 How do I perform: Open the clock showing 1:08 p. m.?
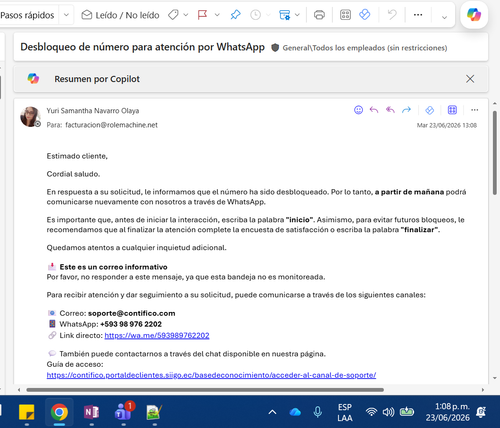tap(448, 412)
